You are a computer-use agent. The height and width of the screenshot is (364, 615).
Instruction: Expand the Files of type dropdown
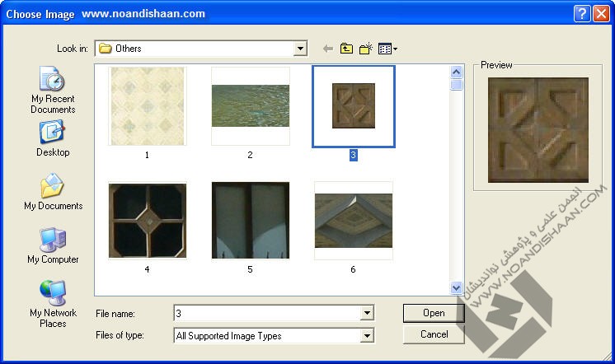[367, 336]
